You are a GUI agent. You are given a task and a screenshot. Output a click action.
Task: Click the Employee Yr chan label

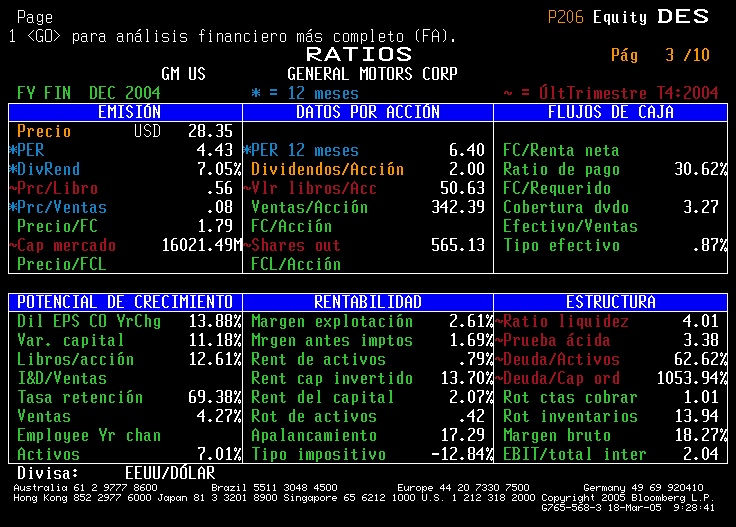pos(89,435)
